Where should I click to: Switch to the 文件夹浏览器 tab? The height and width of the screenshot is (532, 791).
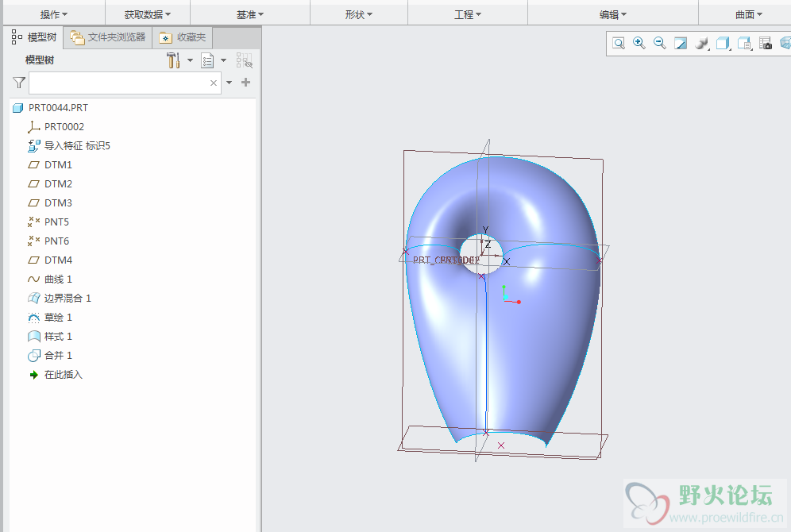tap(108, 37)
